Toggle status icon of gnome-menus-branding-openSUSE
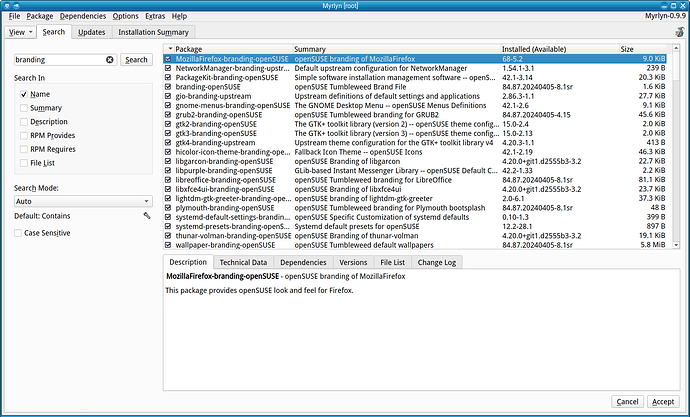The width and height of the screenshot is (690, 417). click(168, 105)
